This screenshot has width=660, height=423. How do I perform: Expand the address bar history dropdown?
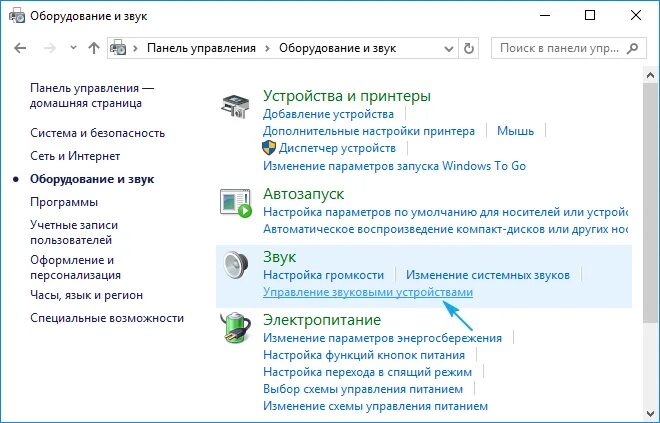pos(449,49)
